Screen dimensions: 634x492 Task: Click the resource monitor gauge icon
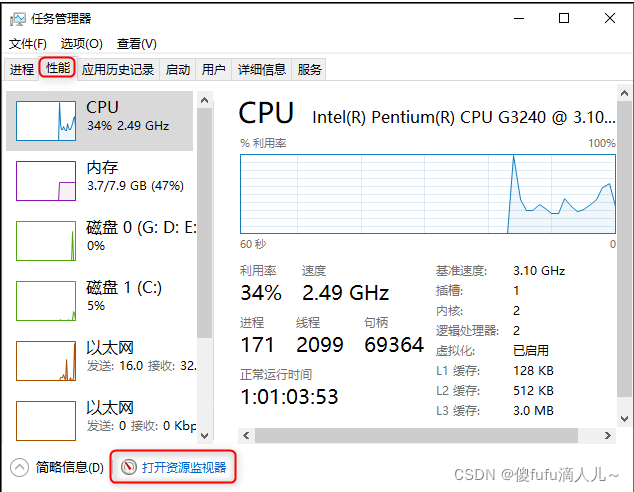(x=127, y=467)
